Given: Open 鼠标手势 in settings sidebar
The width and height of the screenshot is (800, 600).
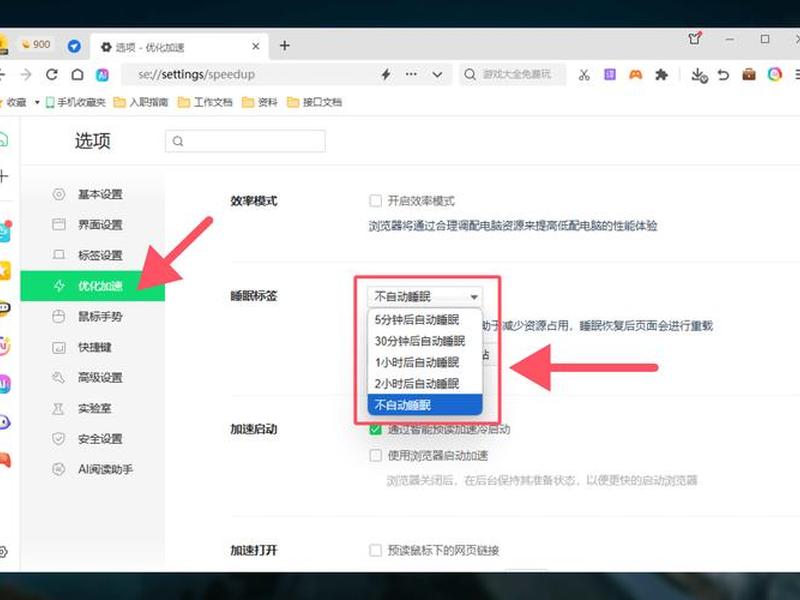Looking at the screenshot, I should tap(92, 316).
